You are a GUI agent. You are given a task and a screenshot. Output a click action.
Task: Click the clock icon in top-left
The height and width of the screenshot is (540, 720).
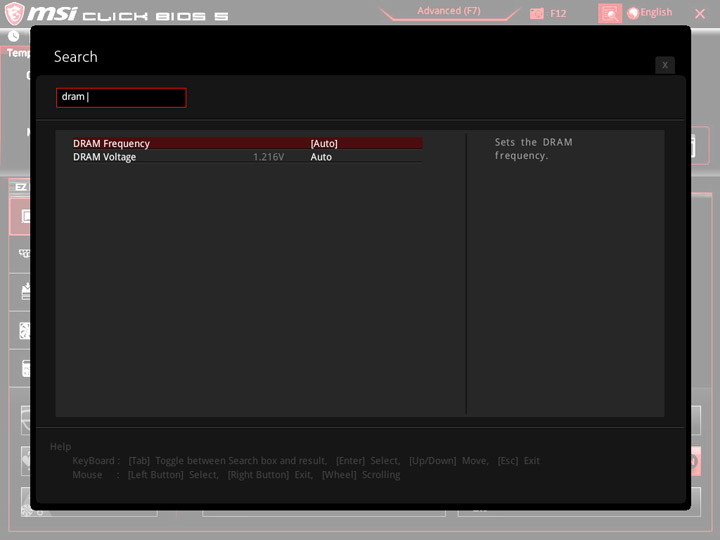point(13,36)
